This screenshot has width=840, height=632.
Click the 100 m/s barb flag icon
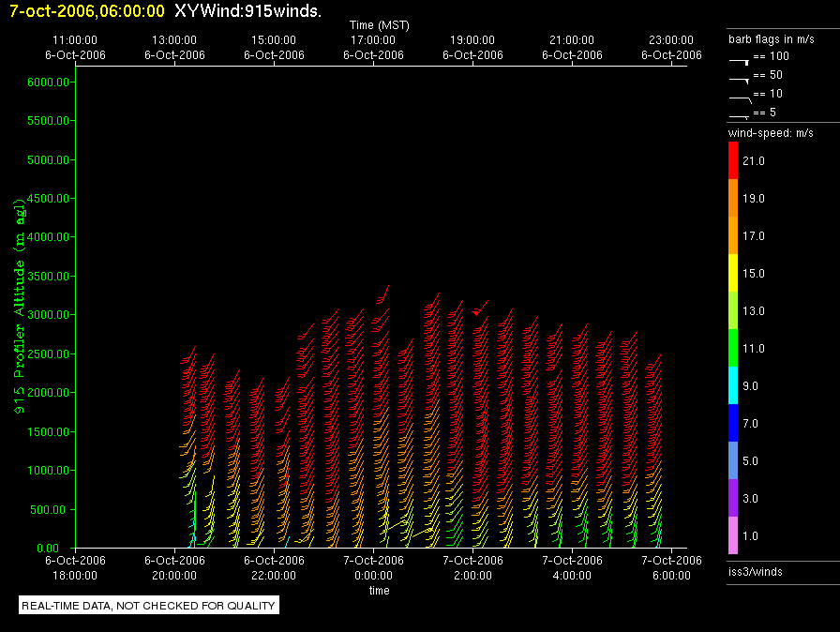click(739, 62)
